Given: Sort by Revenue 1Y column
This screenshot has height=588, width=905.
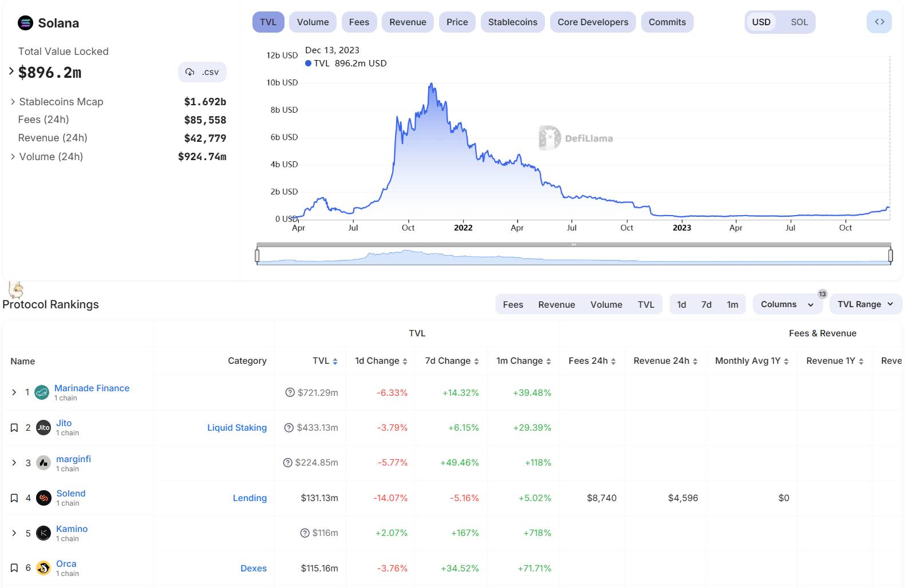Looking at the screenshot, I should [x=861, y=361].
